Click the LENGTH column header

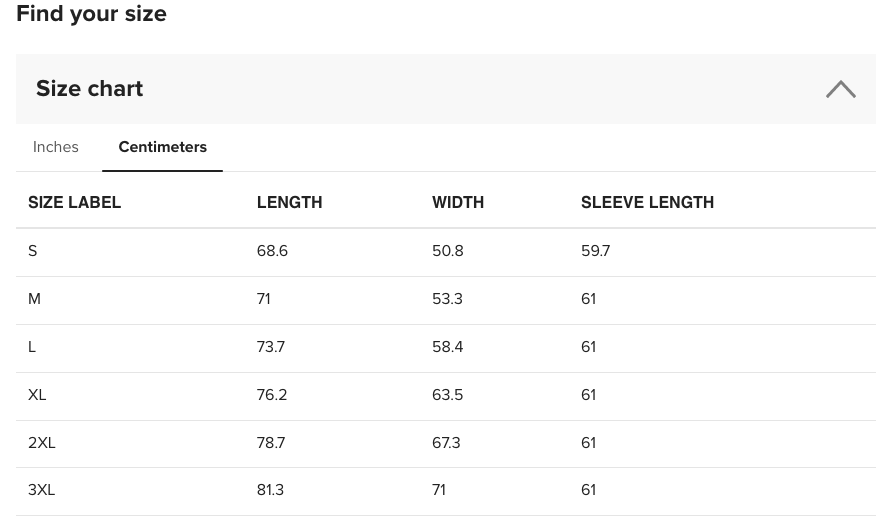pos(289,202)
